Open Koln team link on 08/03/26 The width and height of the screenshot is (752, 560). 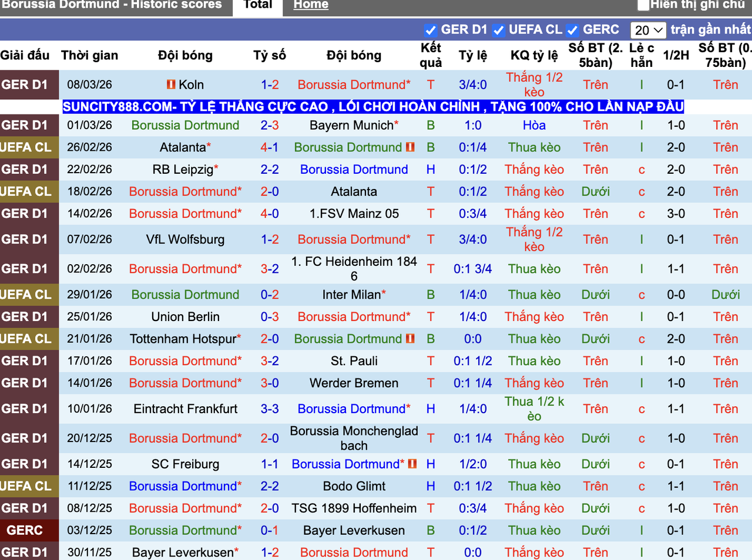(191, 85)
